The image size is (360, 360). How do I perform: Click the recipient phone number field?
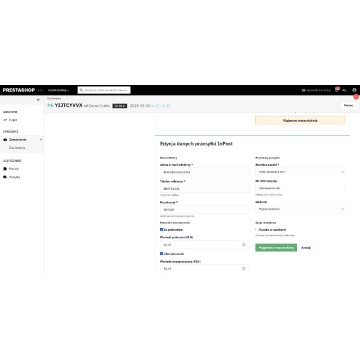tap(204, 188)
